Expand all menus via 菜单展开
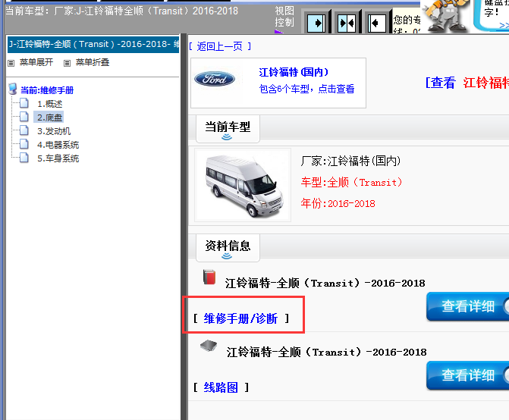 pos(36,62)
